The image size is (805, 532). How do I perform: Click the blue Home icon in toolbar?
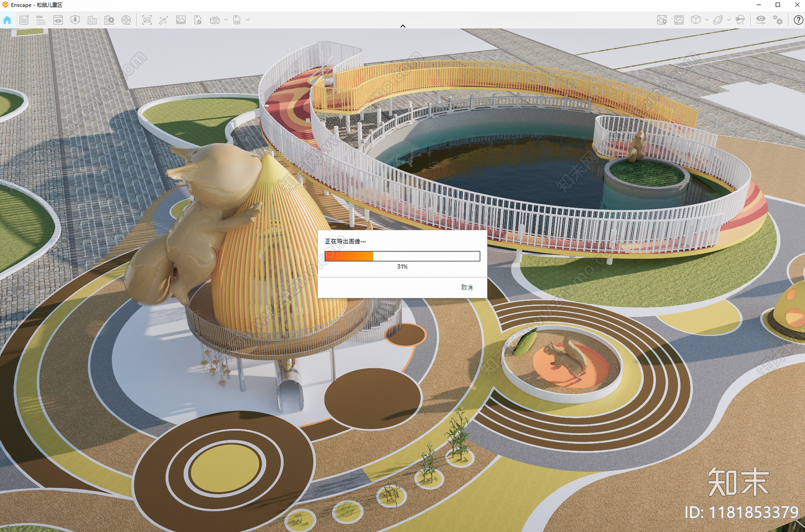coord(7,20)
